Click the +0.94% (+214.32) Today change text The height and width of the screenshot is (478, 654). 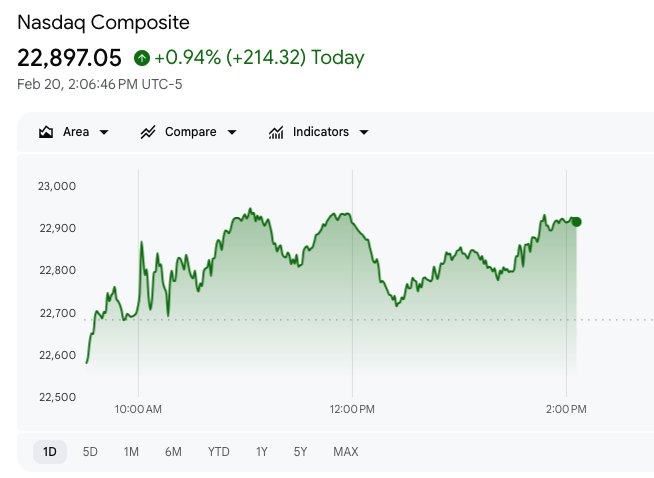coord(259,58)
